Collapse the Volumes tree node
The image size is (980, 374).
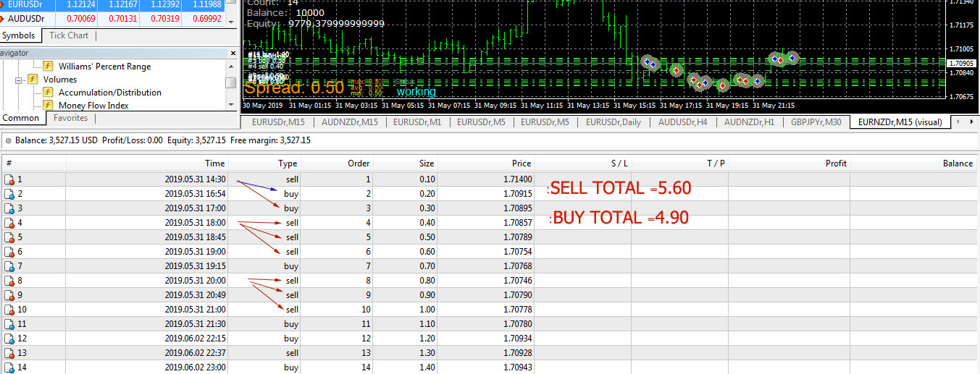click(20, 80)
